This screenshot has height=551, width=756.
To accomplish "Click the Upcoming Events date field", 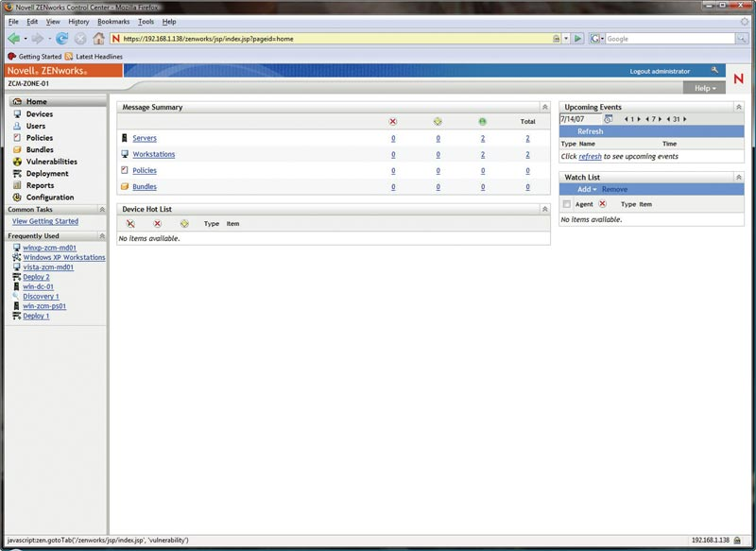I will (580, 119).
